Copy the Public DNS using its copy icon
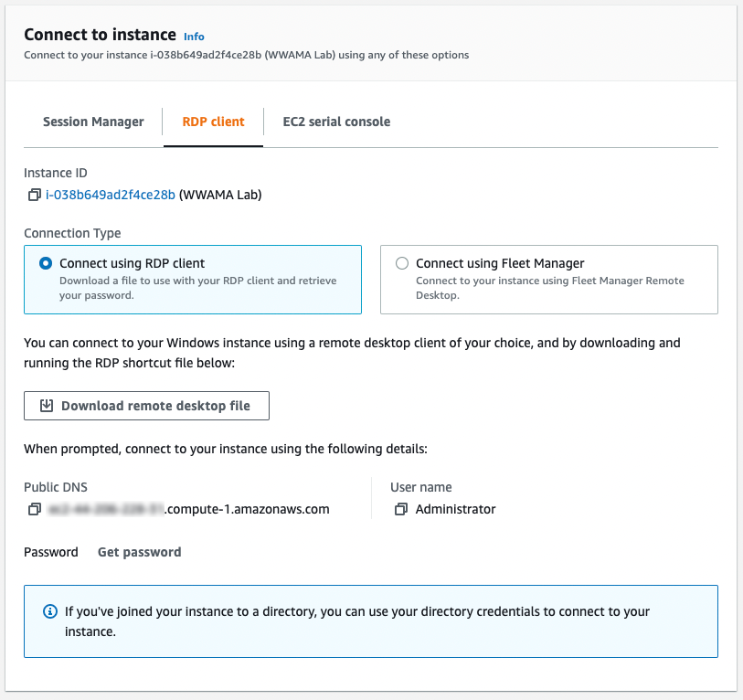 click(x=34, y=509)
